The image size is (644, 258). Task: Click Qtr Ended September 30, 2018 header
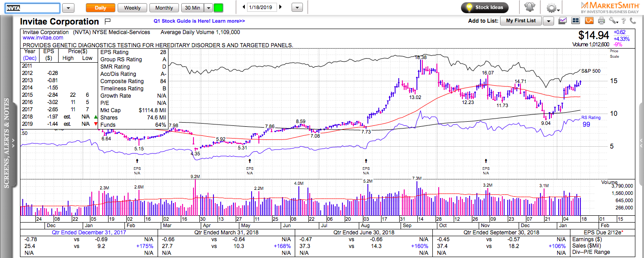pos(500,233)
